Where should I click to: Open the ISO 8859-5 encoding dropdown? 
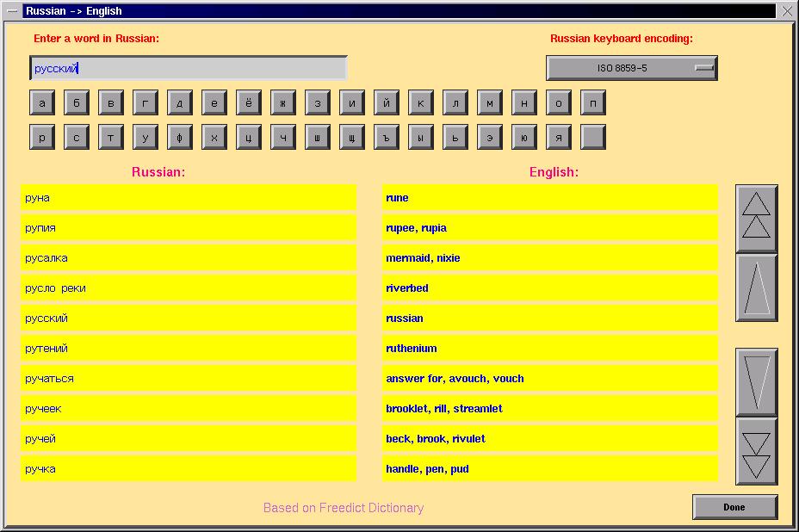click(631, 68)
